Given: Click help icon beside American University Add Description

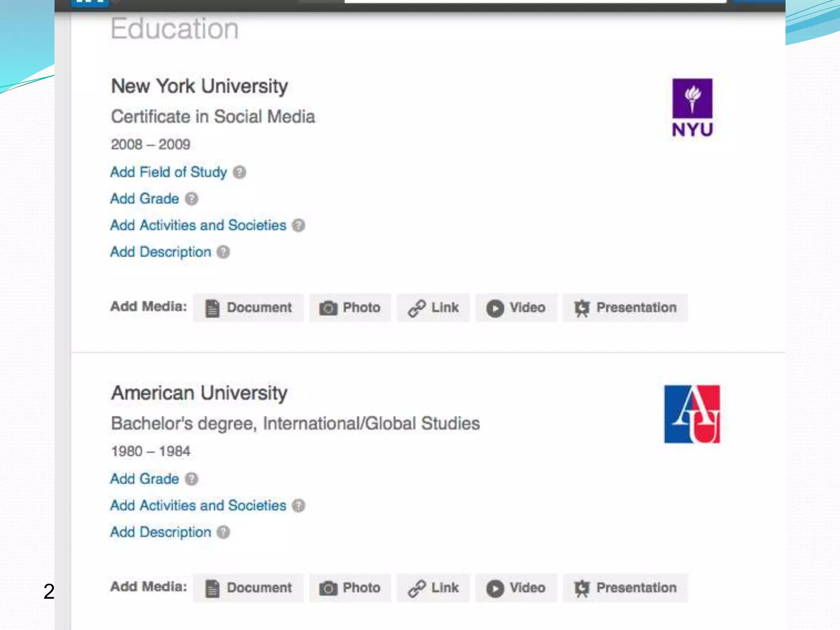Looking at the screenshot, I should [x=224, y=532].
